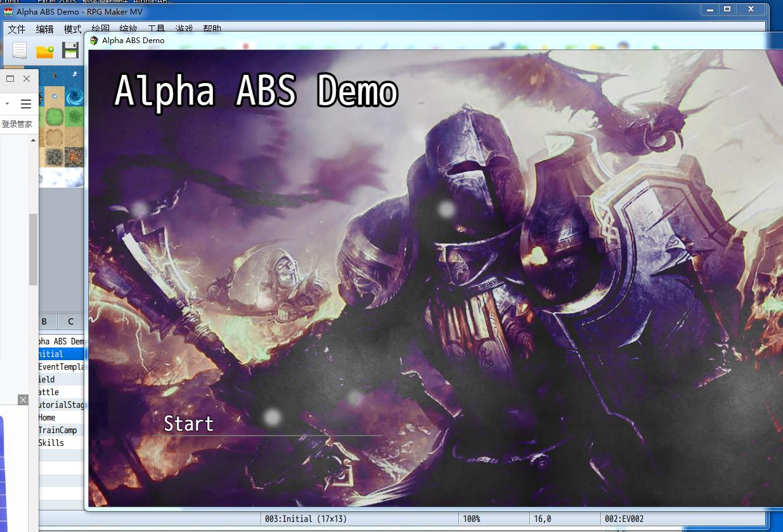Switch to tileset tab C
The width and height of the screenshot is (783, 532).
click(x=71, y=321)
